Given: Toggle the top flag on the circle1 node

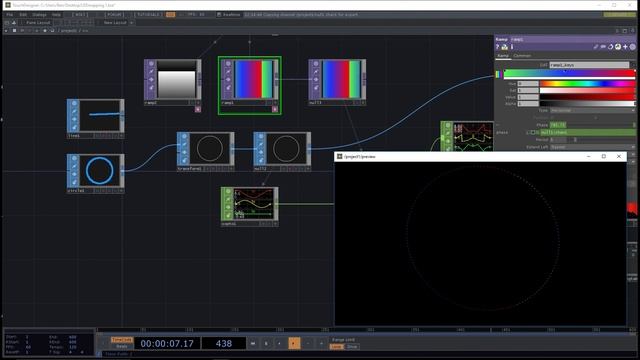Looking at the screenshot, I should [x=74, y=158].
